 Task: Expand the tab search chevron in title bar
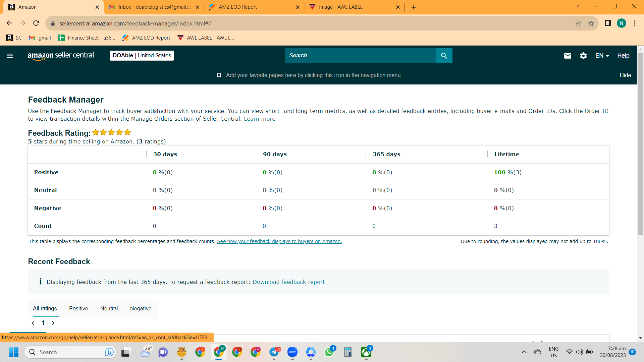[x=577, y=6]
